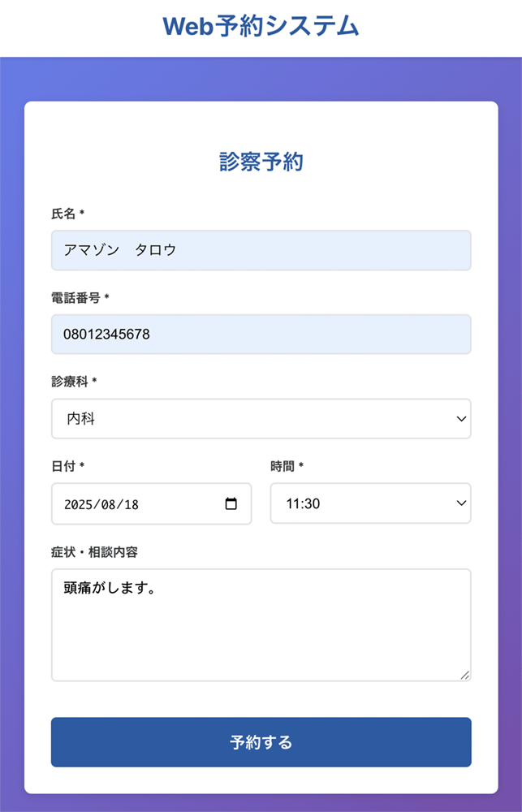The image size is (522, 812).
Task: Click the 診察予約 form title
Action: pos(261,162)
